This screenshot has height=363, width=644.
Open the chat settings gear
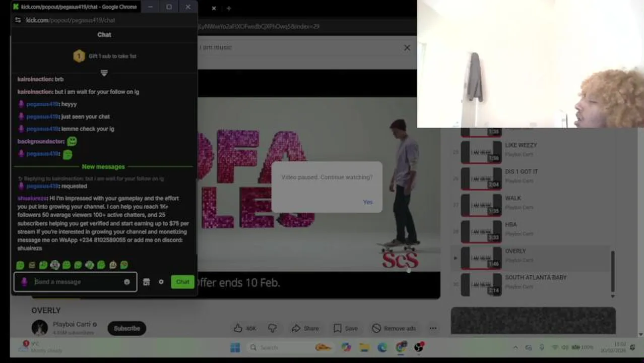click(161, 282)
